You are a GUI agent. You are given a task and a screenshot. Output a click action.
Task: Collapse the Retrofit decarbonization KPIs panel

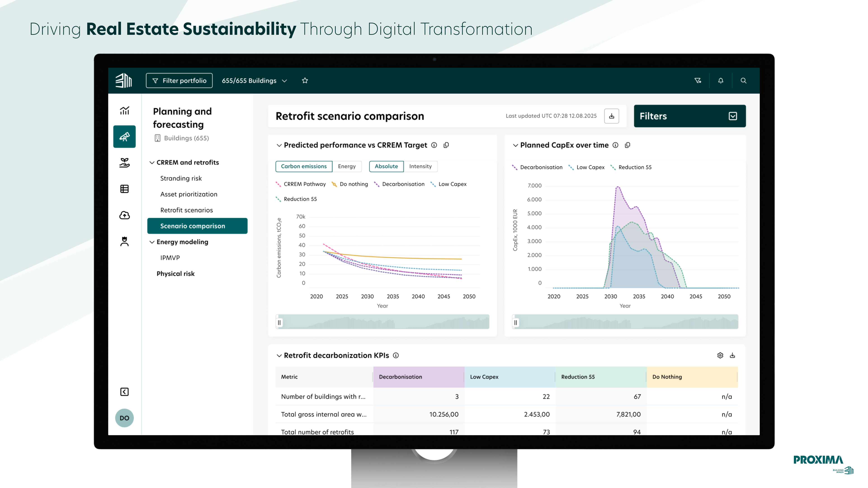(x=279, y=355)
